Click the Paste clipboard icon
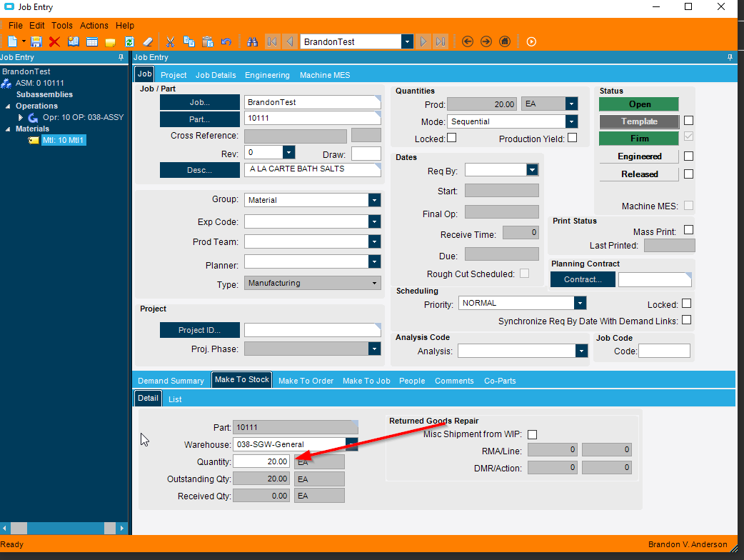Screen dimensions: 744x560 207,41
